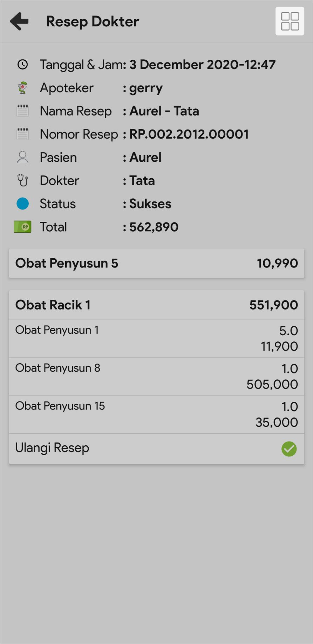This screenshot has width=313, height=644.
Task: Click the 562,890 total amount
Action: 154,227
